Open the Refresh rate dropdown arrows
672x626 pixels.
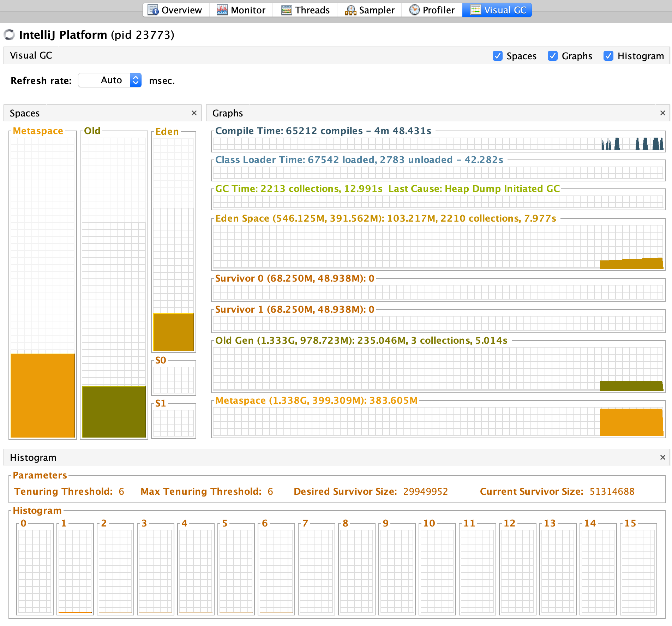(x=136, y=80)
